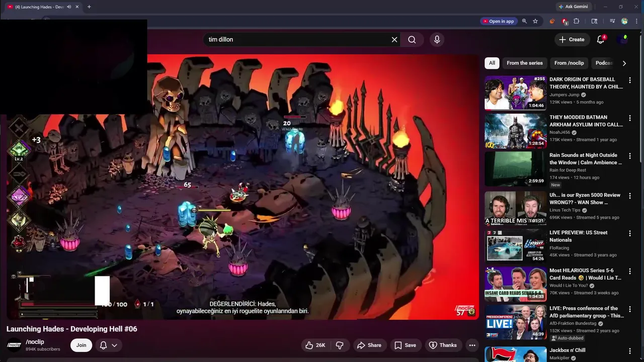Open options for Modded Batman Arkham video
Viewport: 644px width, 362px height.
(630, 118)
